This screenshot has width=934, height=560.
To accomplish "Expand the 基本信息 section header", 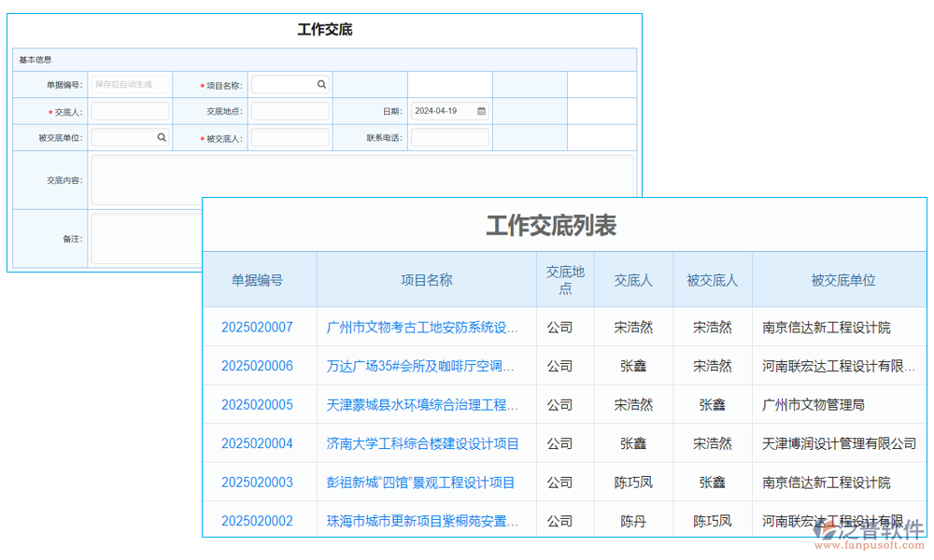I will click(35, 59).
